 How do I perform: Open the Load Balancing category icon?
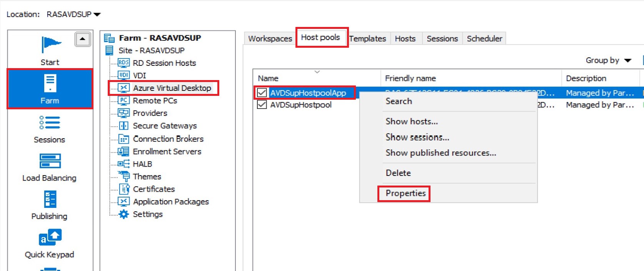[50, 161]
